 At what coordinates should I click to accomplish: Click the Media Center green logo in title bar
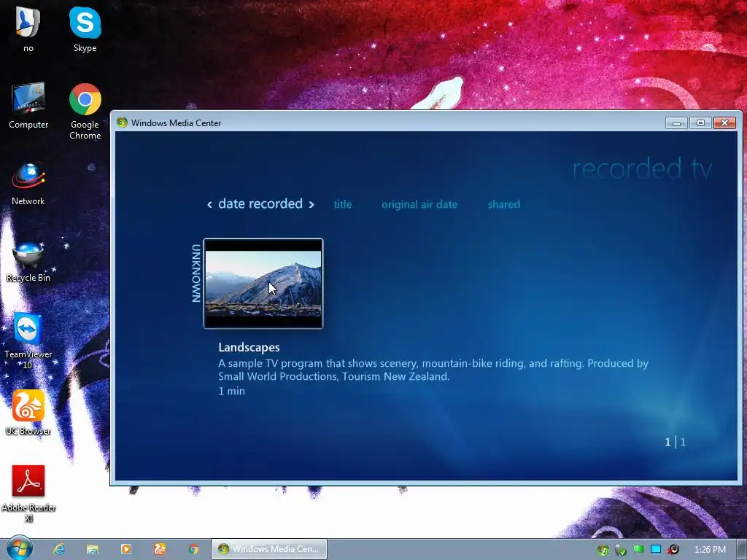[x=122, y=122]
